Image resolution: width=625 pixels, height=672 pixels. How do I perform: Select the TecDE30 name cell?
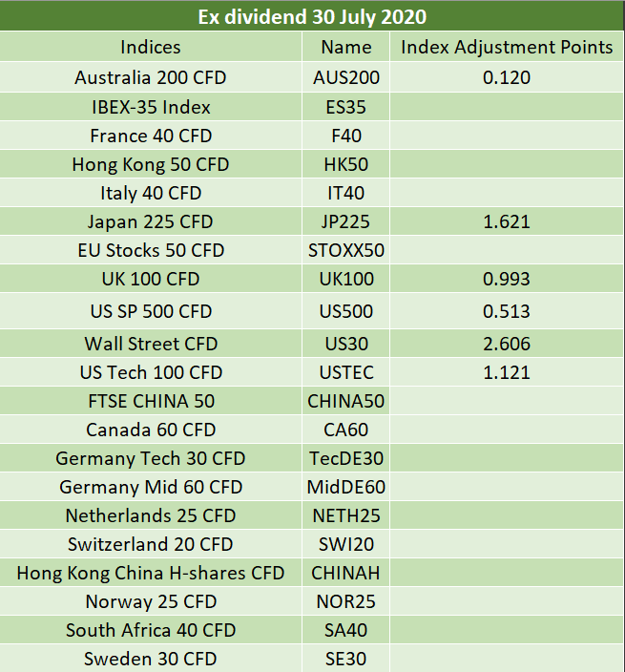pyautogui.click(x=345, y=458)
